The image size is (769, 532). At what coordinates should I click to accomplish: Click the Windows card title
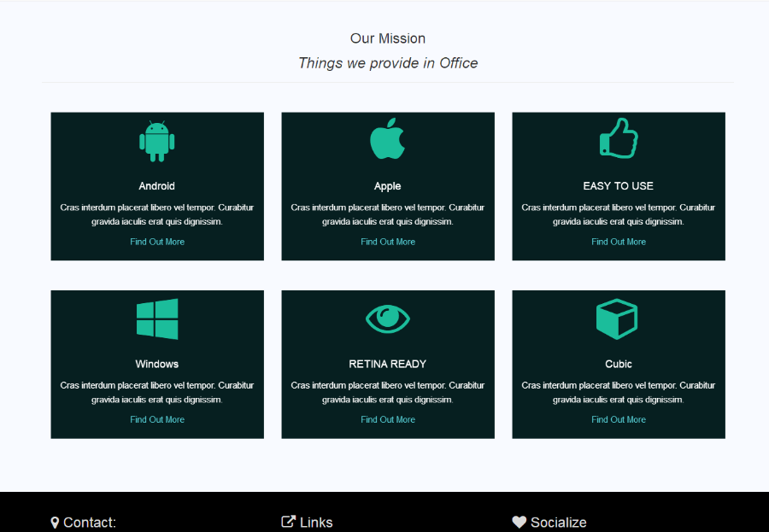point(157,364)
